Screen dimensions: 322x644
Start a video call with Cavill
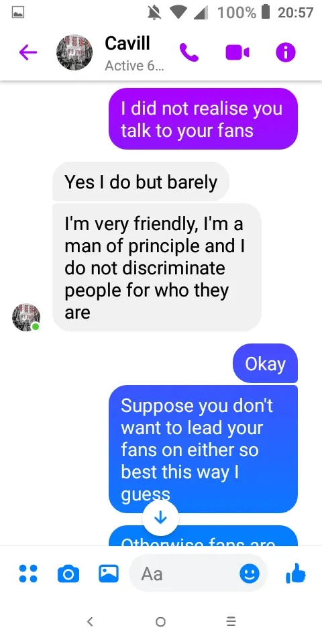coord(237,52)
